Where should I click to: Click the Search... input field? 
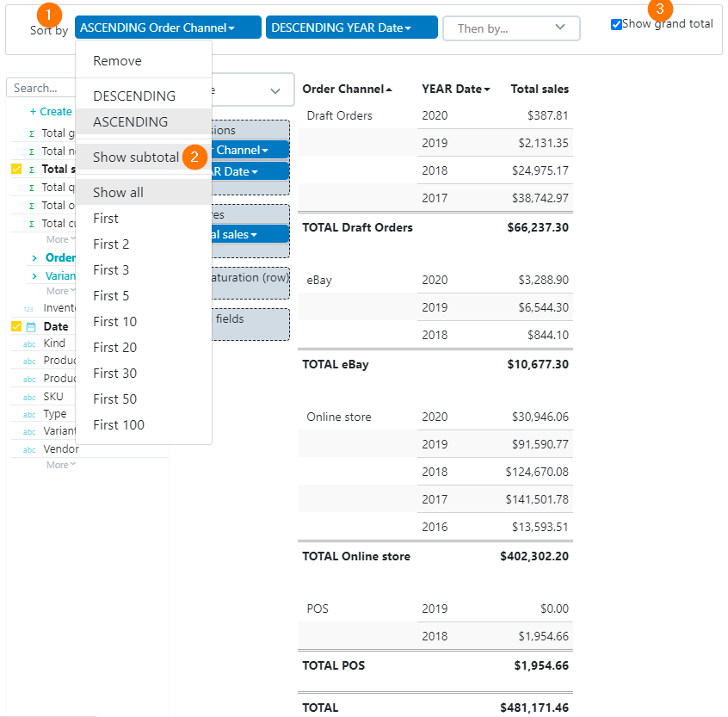42,88
